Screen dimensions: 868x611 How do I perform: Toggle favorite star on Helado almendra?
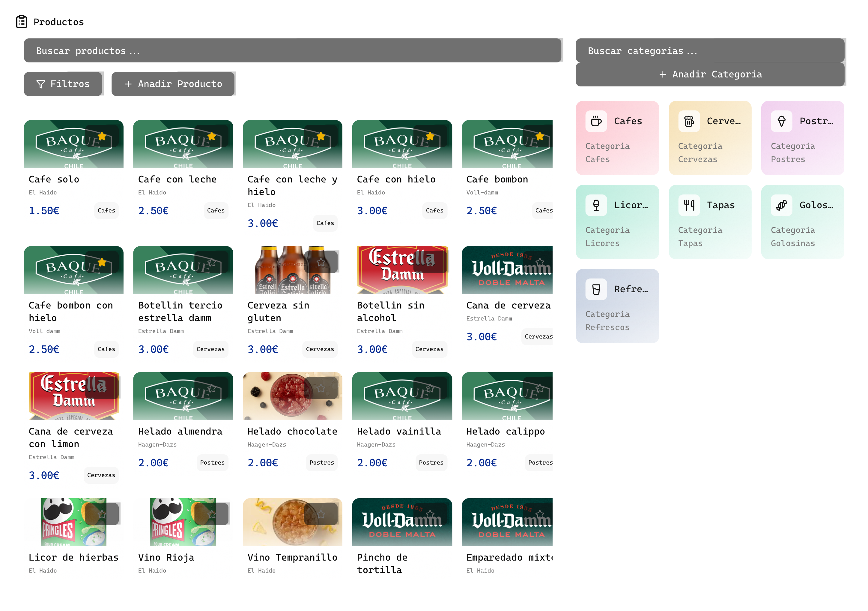(x=212, y=388)
